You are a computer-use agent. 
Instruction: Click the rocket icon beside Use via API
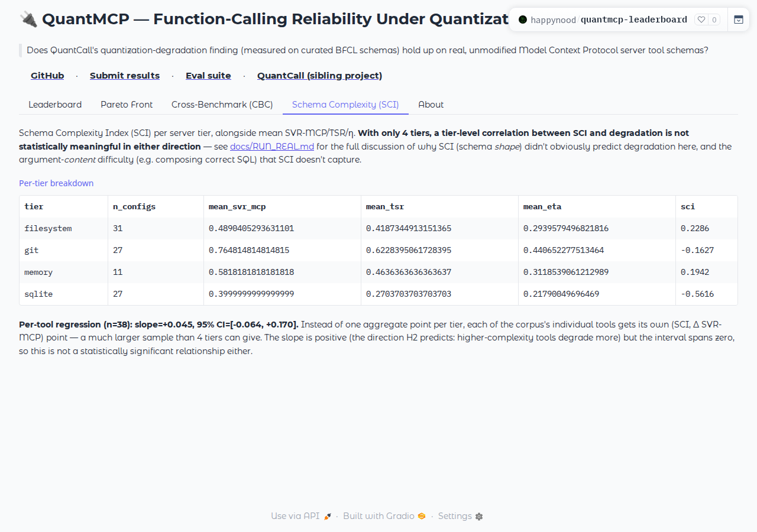(328, 516)
